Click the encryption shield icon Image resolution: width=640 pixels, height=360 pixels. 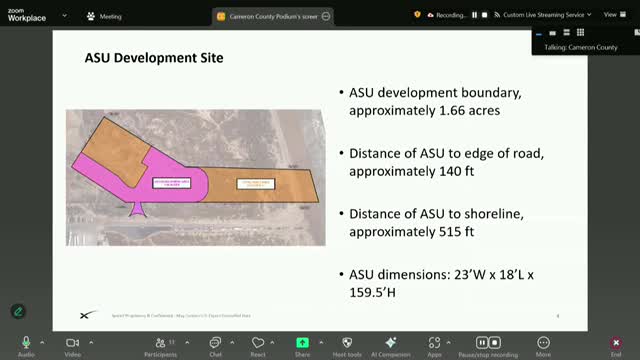417,15
